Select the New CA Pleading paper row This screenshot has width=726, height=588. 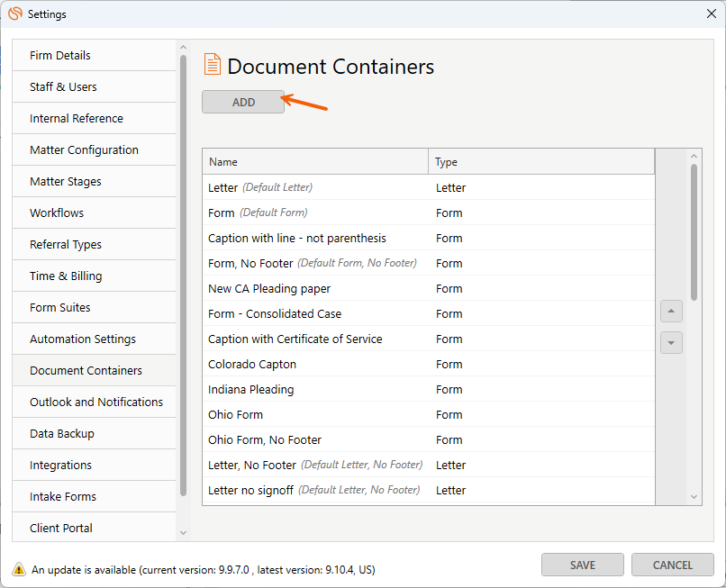click(x=428, y=288)
